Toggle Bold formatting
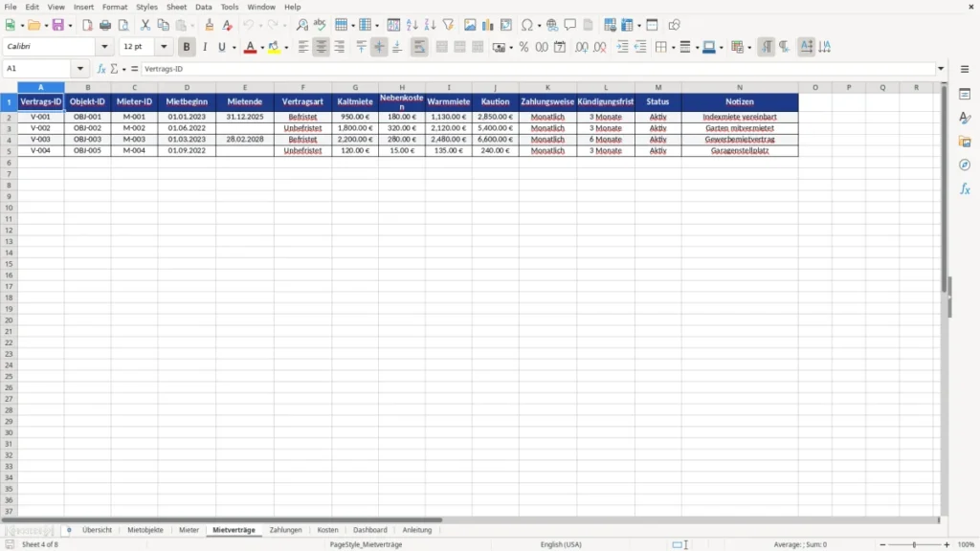Screen dimensions: 980x551 (187, 47)
